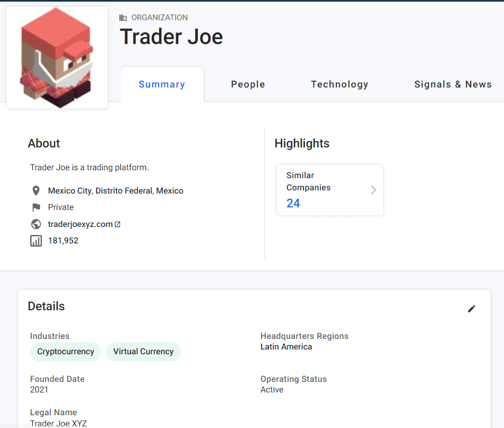Open the Summary tab
This screenshot has width=504, height=428.
pyautogui.click(x=162, y=84)
